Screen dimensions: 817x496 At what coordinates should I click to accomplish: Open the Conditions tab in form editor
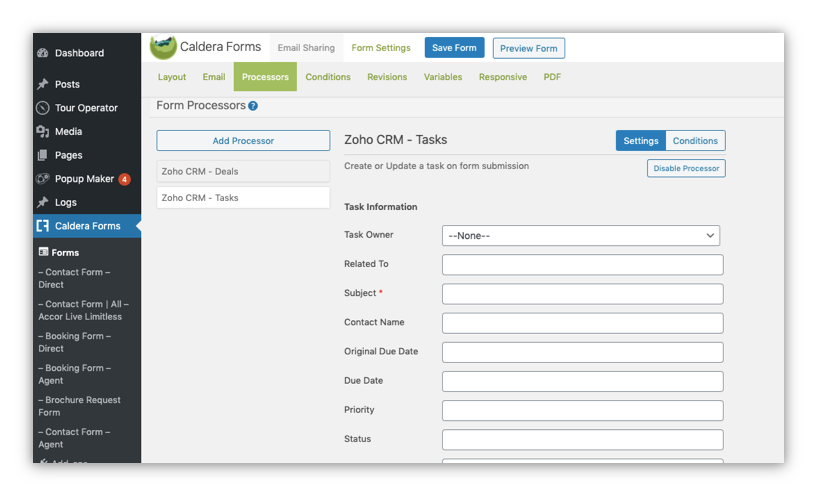[328, 77]
